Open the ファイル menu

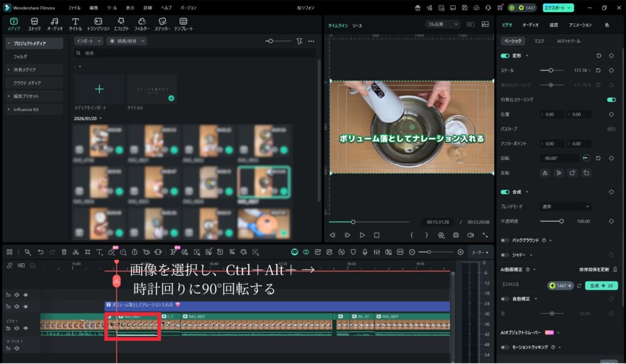pos(74,8)
